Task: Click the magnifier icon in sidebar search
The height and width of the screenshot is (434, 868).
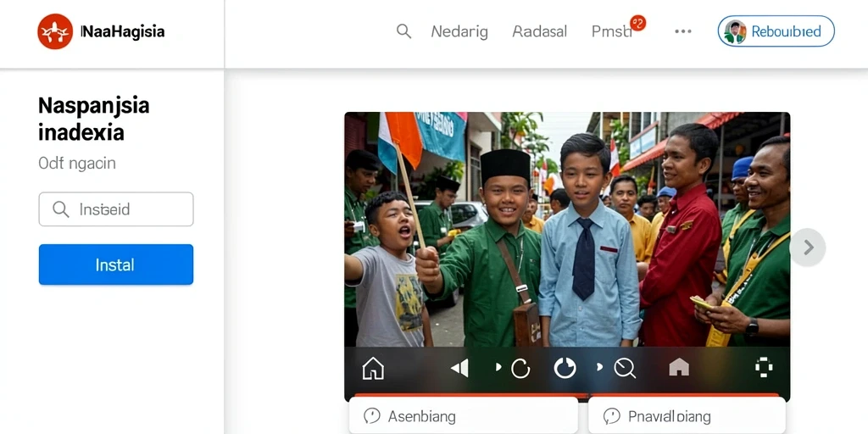Action: pyautogui.click(x=60, y=209)
